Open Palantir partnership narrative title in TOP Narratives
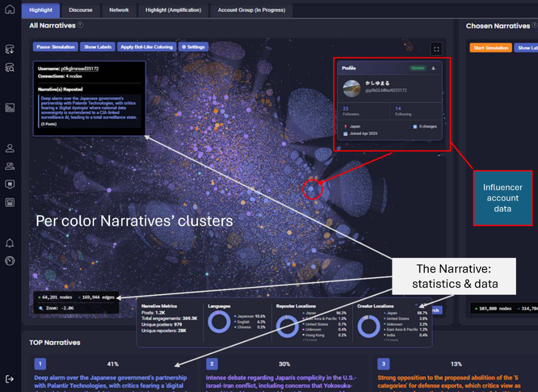Viewport: 538px width, 392px height. coord(111,383)
